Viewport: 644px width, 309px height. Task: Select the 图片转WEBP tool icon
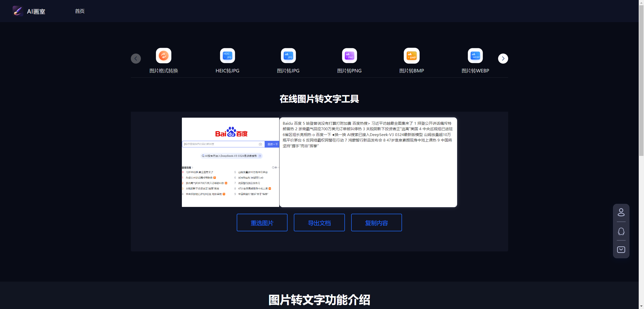point(475,56)
